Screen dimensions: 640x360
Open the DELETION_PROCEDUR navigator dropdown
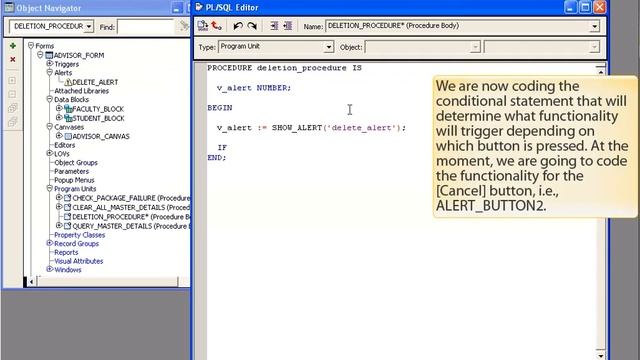pos(89,27)
